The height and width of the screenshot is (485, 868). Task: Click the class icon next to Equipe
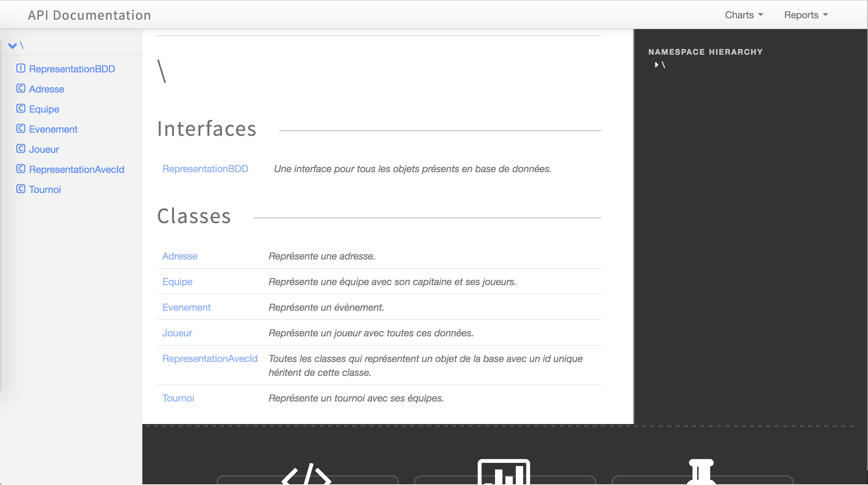coord(21,108)
